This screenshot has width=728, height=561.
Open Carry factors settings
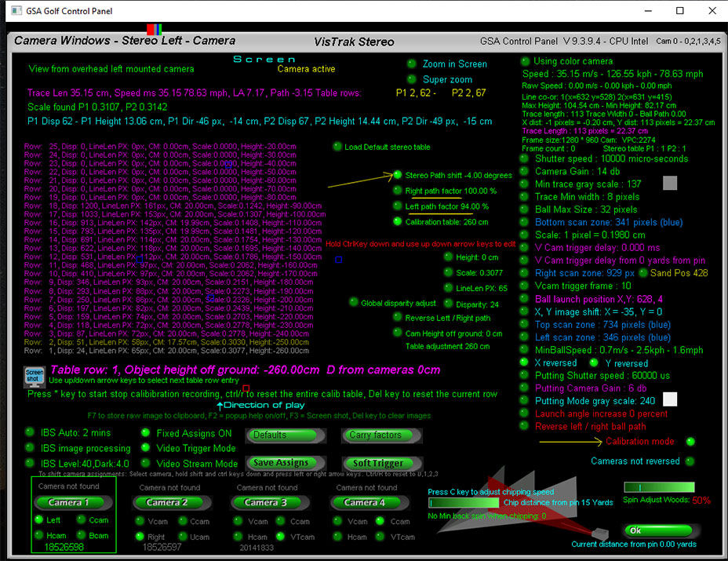[x=377, y=435]
